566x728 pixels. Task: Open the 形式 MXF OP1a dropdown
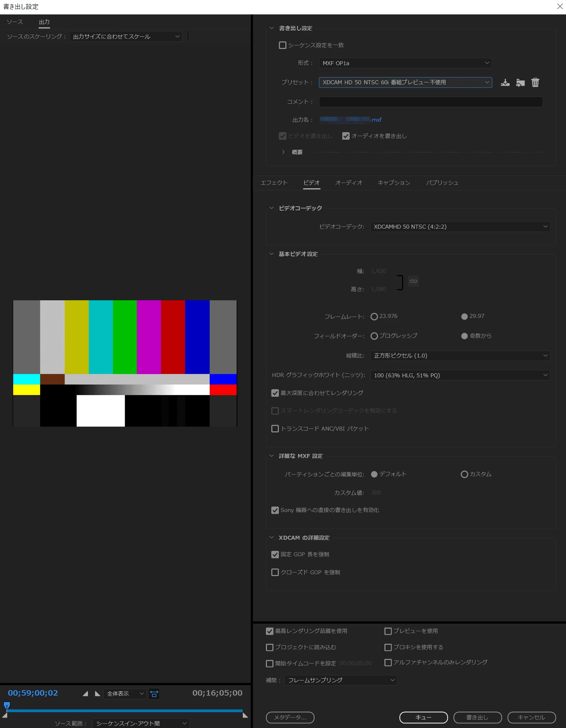pos(405,63)
